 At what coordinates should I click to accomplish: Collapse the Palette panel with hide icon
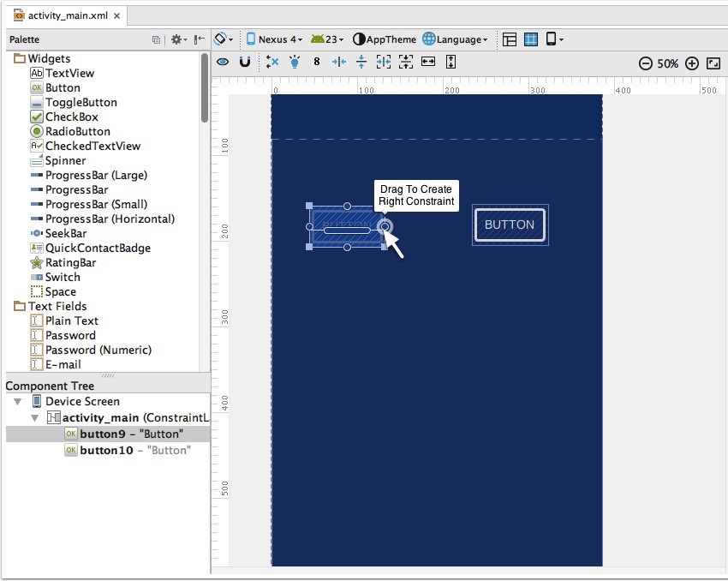200,39
